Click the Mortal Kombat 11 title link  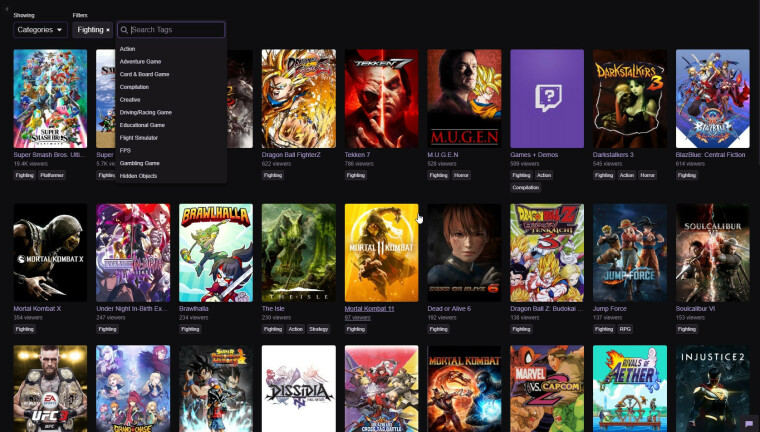pos(369,308)
